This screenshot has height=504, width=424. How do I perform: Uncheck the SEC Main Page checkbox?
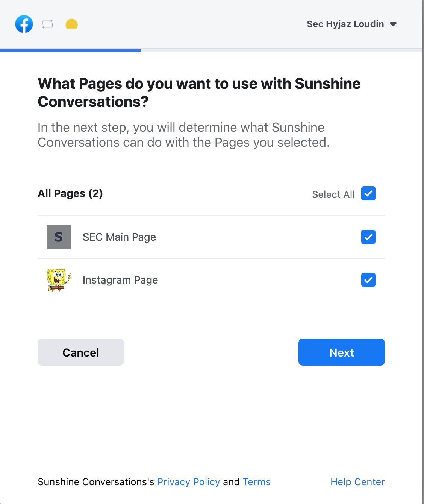click(368, 237)
